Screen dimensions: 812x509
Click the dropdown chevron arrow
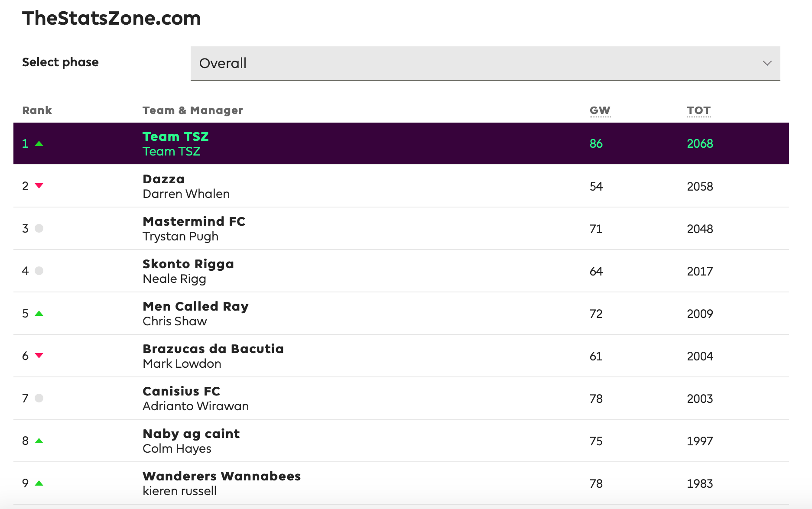pyautogui.click(x=767, y=63)
